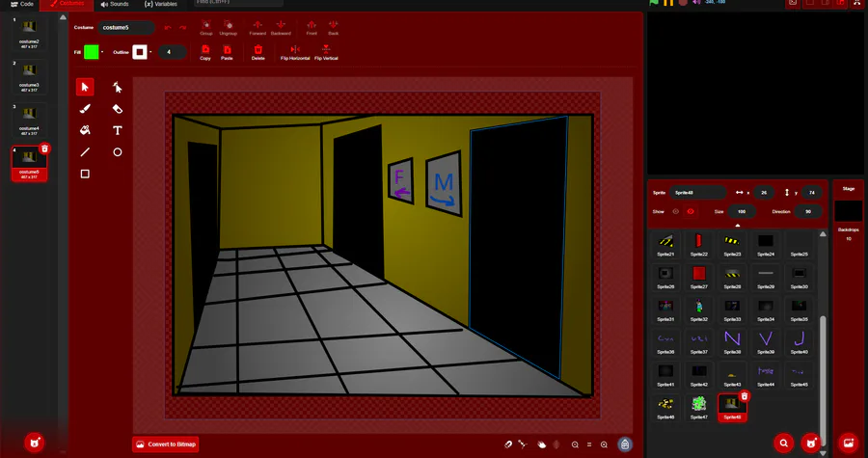Delete the selected shape

click(258, 52)
